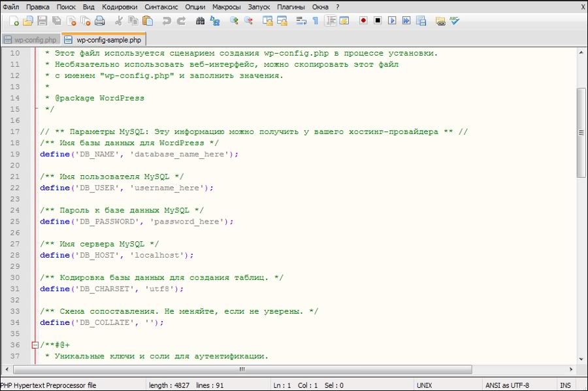Open the Плагины menu

click(x=291, y=7)
